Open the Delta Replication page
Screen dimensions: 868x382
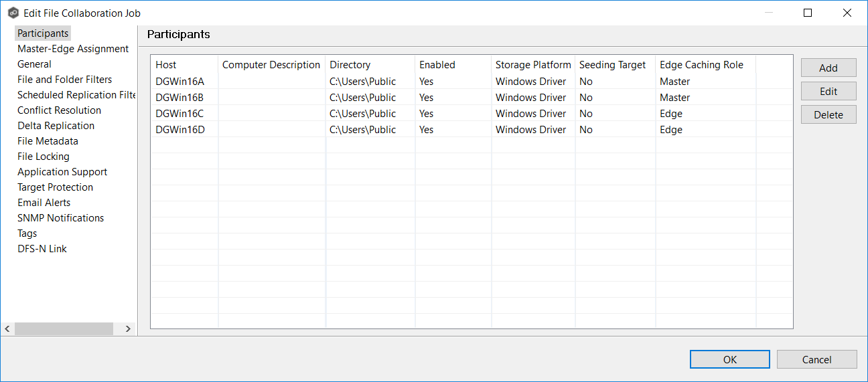coord(56,126)
